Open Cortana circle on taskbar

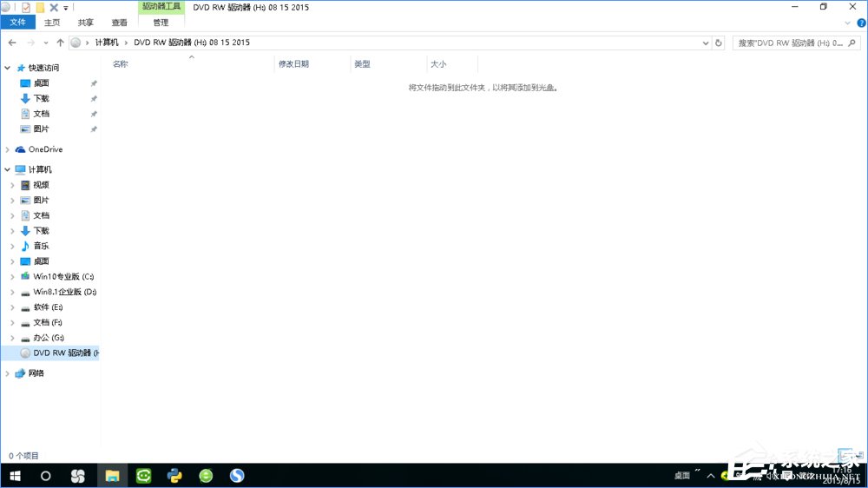(45, 476)
